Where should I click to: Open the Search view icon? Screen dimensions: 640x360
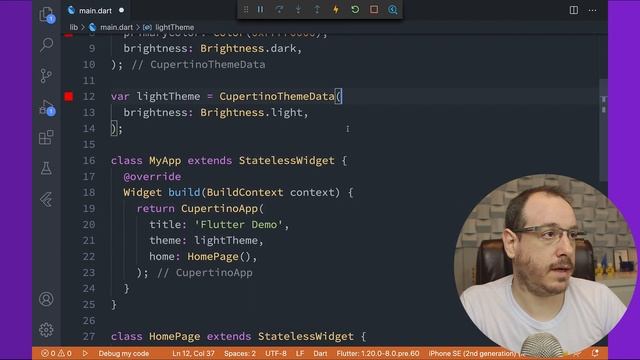(47, 44)
